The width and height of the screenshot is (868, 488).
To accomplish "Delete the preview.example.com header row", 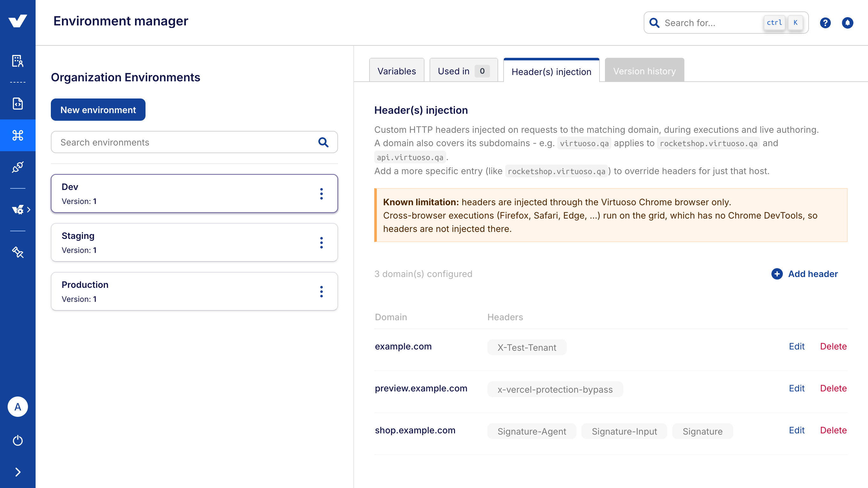I will 833,388.
